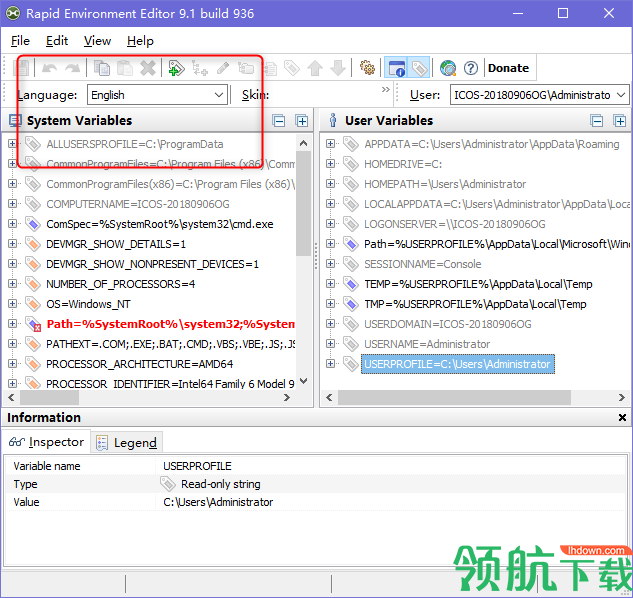Screen dimensions: 633x598
Task: Expand all System Variables
Action: 302,121
